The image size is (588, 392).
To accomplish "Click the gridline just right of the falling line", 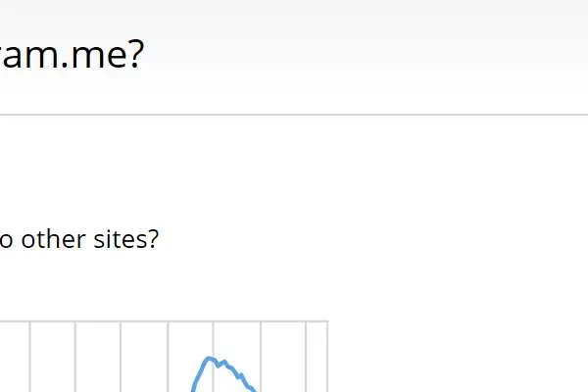I will (x=261, y=357).
